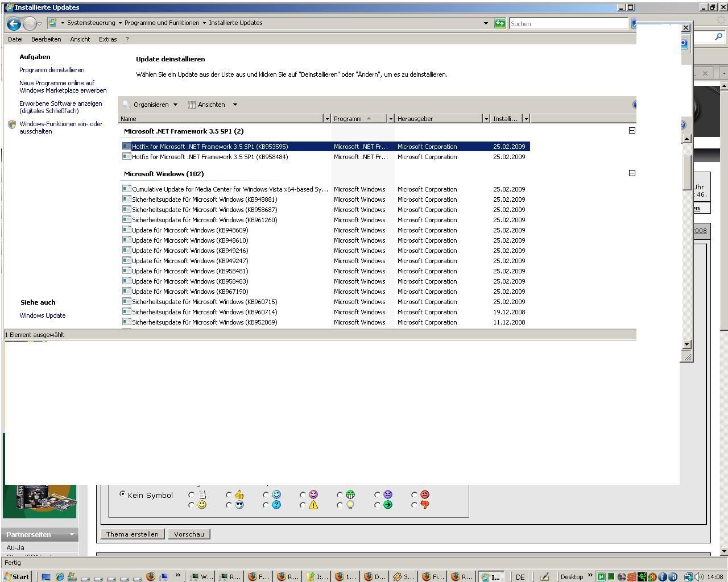Select the radio button for yellow smiley

[x=191, y=505]
